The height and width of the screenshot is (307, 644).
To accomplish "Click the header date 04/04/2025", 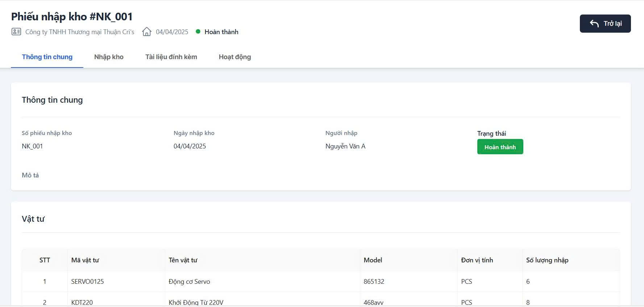I will coord(172,32).
